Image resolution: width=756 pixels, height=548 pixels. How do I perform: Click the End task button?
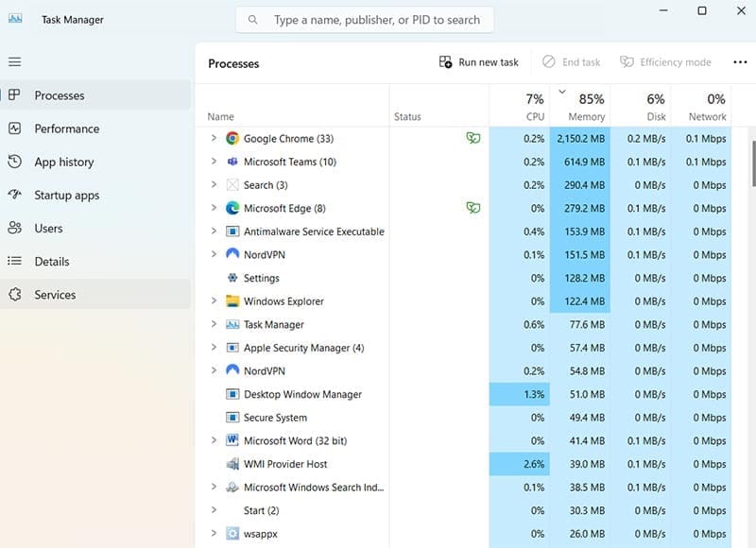click(571, 61)
